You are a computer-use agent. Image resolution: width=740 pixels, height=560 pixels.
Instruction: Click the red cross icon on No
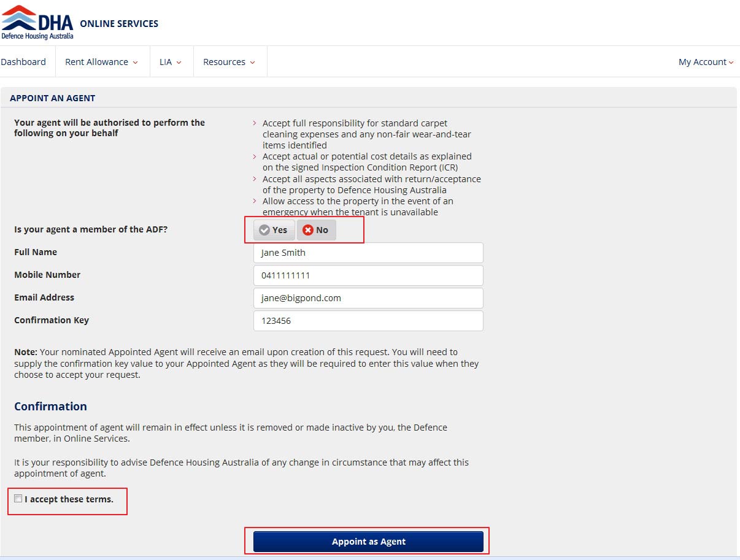point(308,230)
